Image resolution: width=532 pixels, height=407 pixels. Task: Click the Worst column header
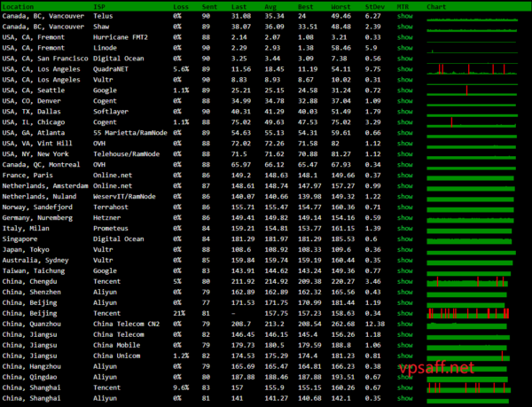pyautogui.click(x=340, y=7)
